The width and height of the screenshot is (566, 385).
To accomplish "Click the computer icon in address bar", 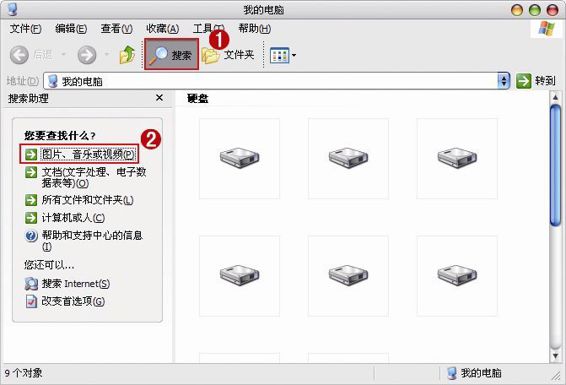I will (53, 81).
